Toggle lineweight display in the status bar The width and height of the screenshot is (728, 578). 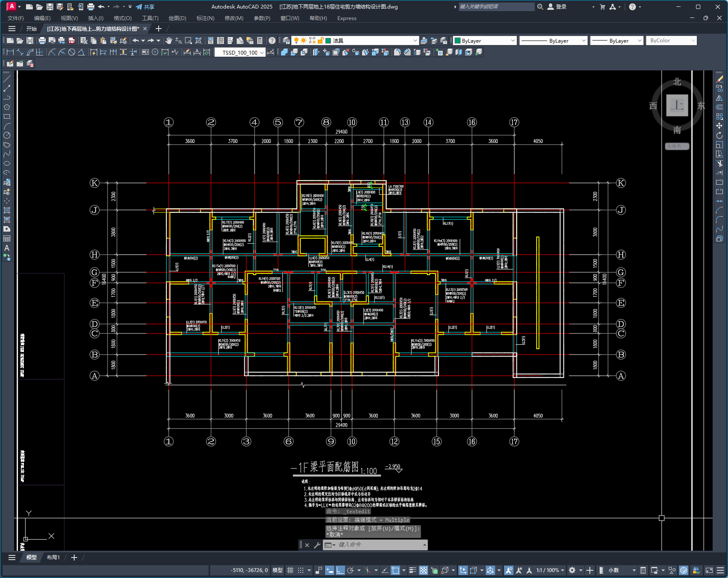412,570
